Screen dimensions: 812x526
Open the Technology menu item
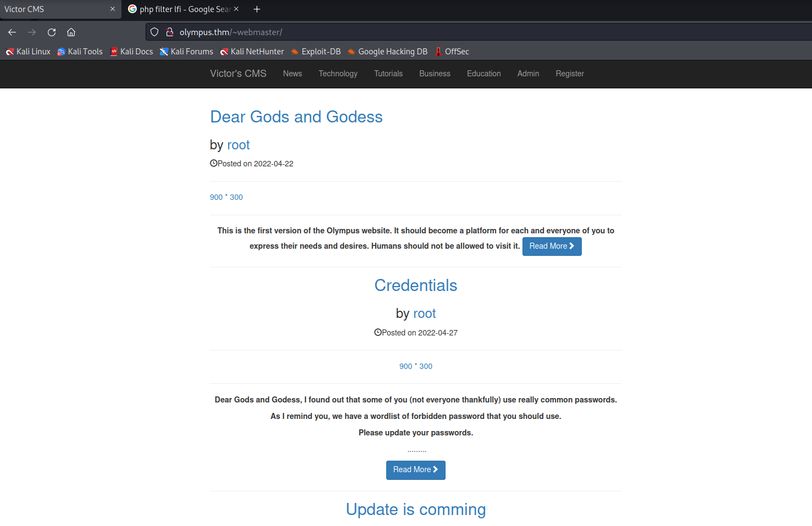338,74
